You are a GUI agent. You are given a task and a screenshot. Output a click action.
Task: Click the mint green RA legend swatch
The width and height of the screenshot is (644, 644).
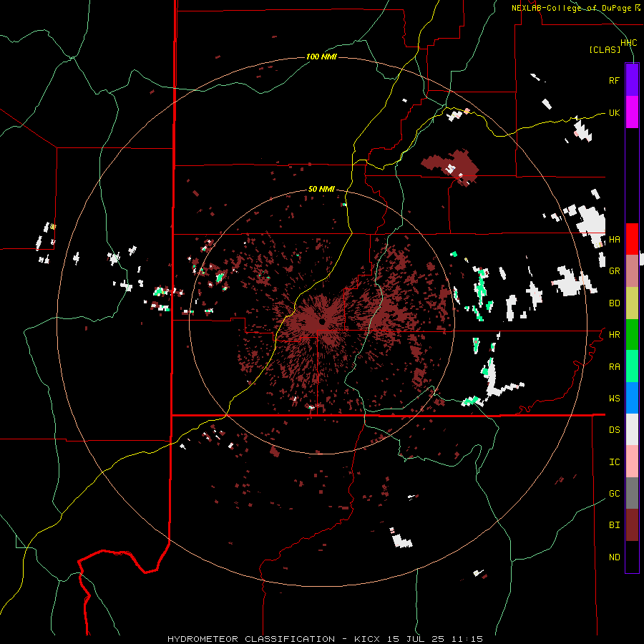coord(632,366)
